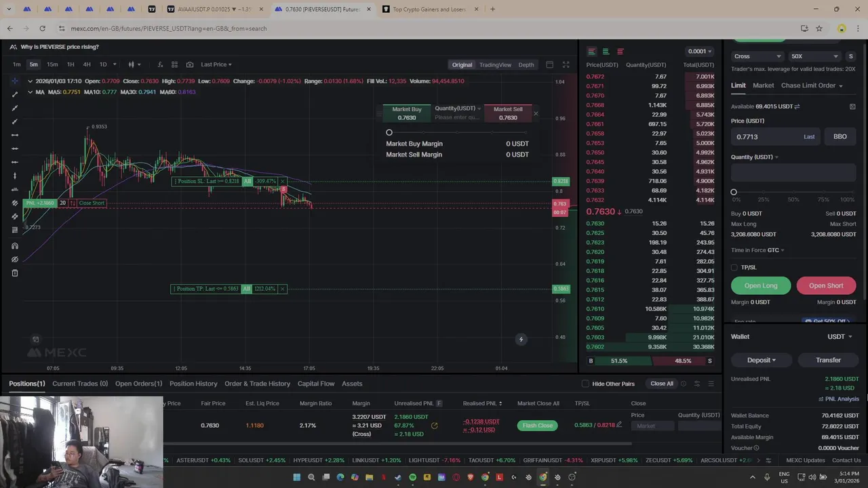Click the BBO price button
The height and width of the screenshot is (488, 868).
[x=840, y=137]
